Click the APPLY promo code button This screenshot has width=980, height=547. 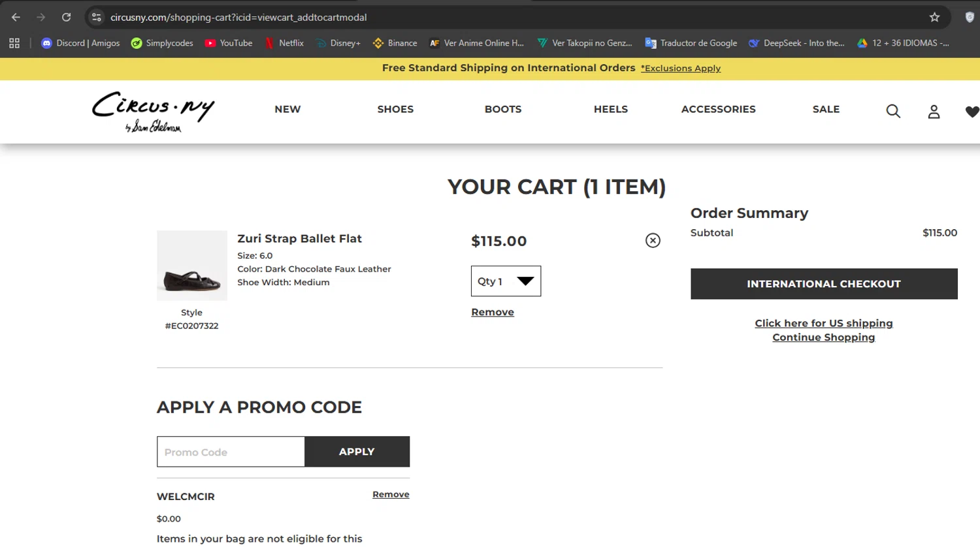357,452
